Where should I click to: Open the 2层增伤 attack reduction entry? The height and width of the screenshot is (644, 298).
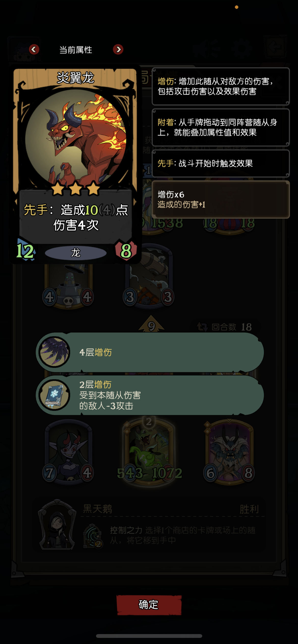tap(150, 395)
